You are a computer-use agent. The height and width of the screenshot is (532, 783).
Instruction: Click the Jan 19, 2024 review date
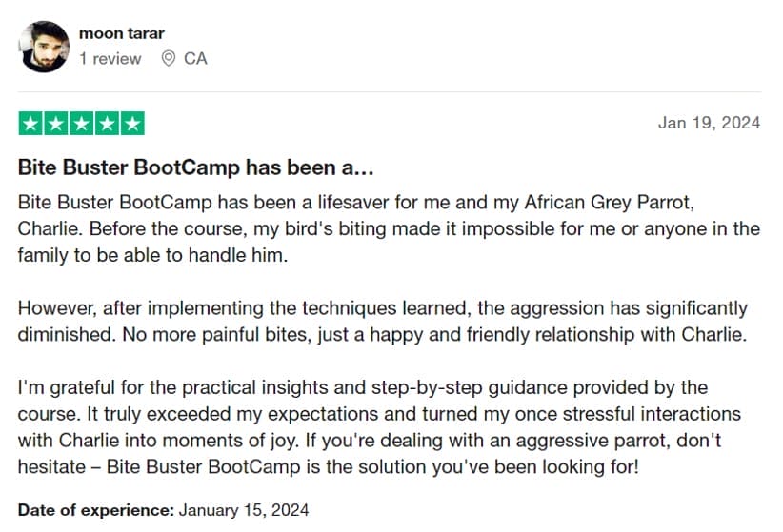pos(709,123)
